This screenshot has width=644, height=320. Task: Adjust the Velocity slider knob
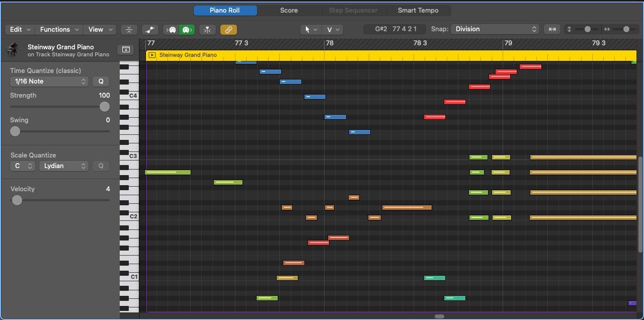click(17, 200)
